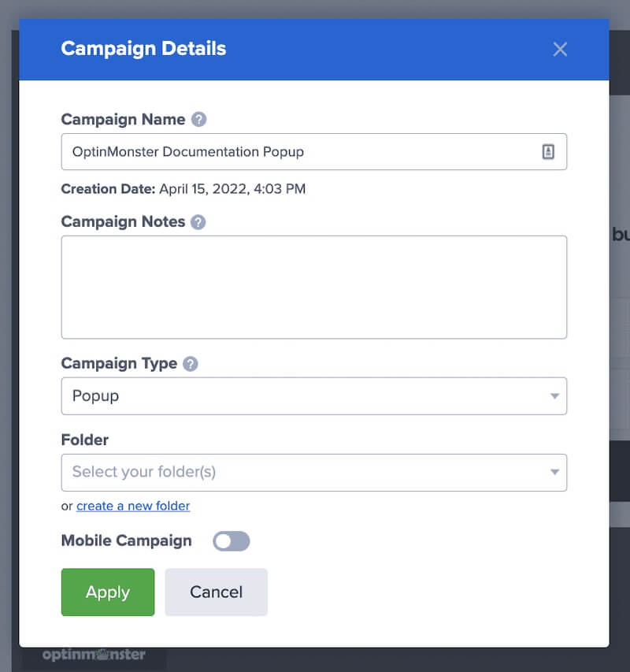The width and height of the screenshot is (630, 672).
Task: Click the create a new folder link
Action: pos(132,506)
